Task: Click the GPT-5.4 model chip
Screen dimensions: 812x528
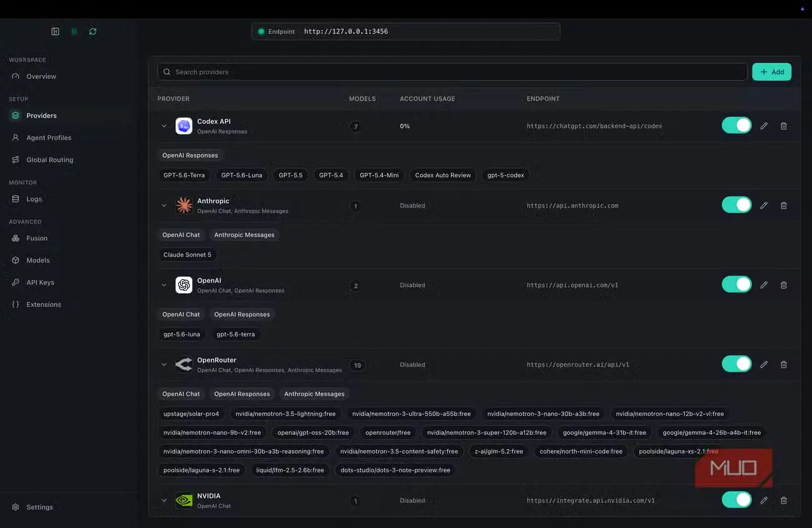Action: click(331, 175)
